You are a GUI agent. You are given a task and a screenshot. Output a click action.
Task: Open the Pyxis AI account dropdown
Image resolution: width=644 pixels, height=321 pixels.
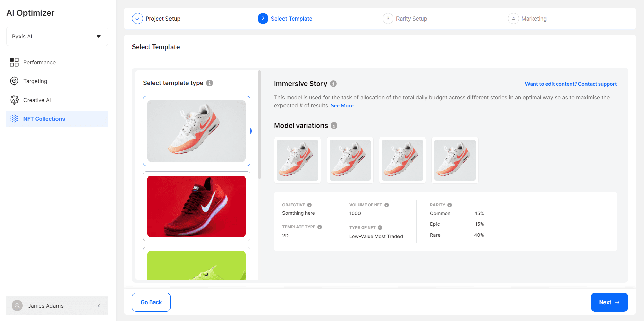tap(57, 36)
